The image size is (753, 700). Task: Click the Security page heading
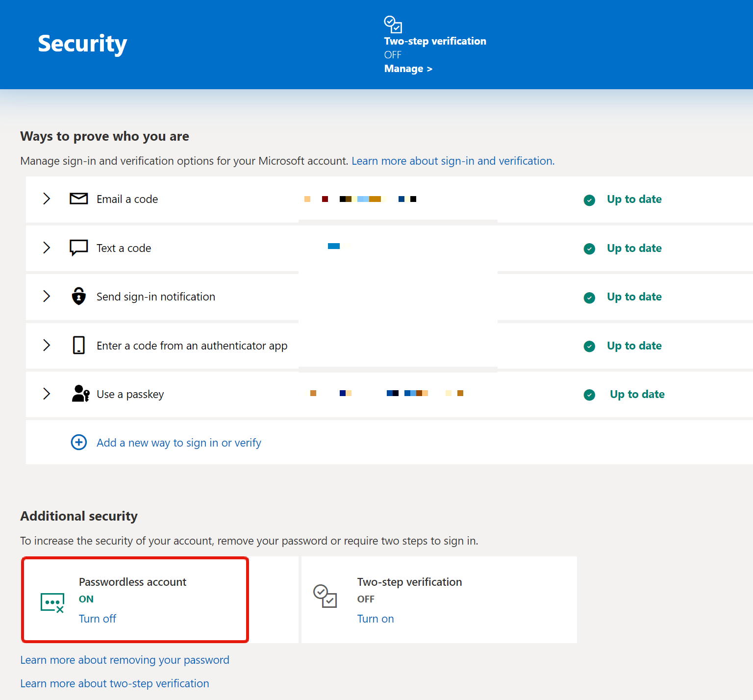(82, 44)
